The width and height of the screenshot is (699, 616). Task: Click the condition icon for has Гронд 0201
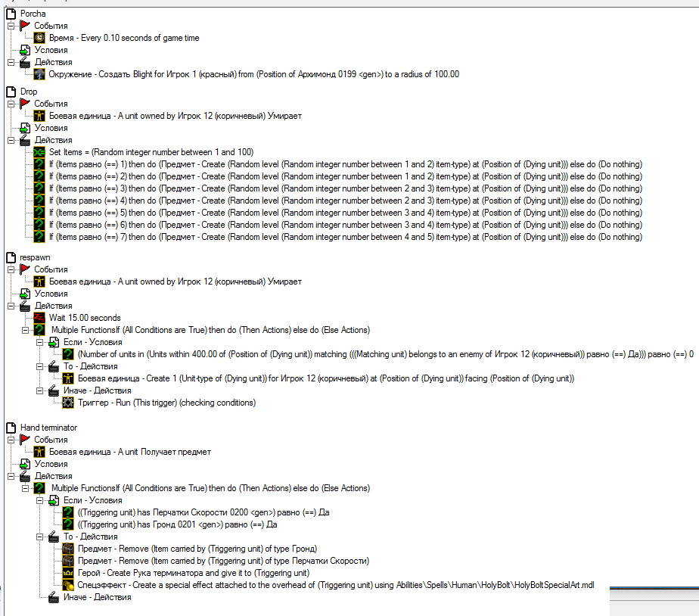pos(68,524)
